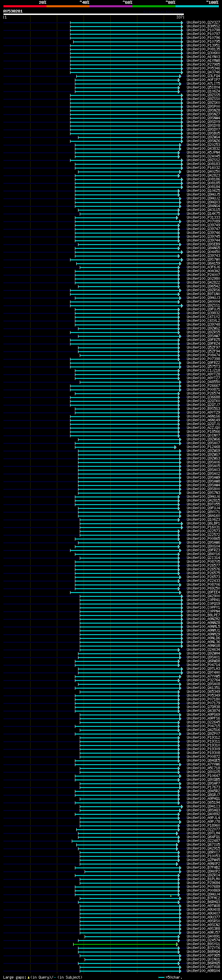Open hit UniRef100_P08135
The height and width of the screenshot is (980, 222).
[x=203, y=49]
